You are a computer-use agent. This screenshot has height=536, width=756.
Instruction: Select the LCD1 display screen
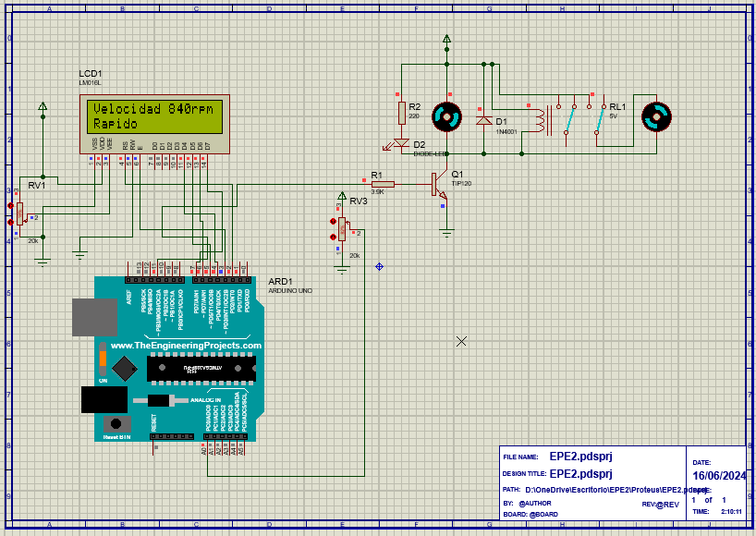(156, 116)
